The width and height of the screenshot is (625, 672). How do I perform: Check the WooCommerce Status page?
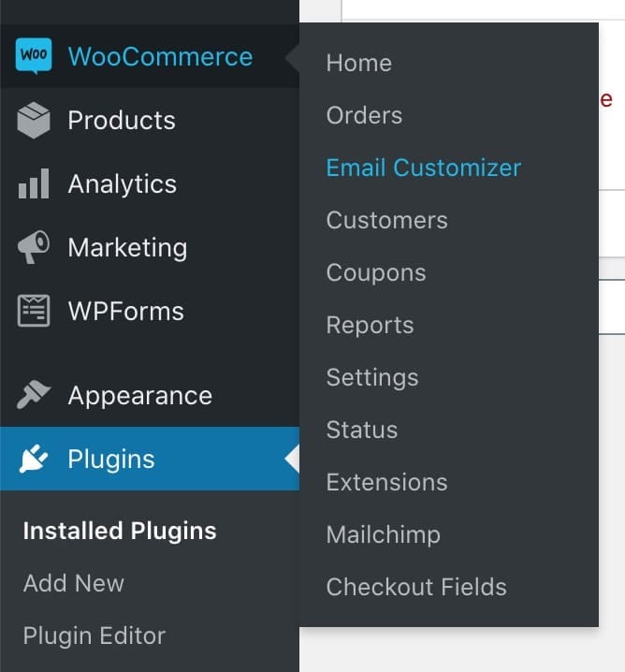tap(362, 430)
